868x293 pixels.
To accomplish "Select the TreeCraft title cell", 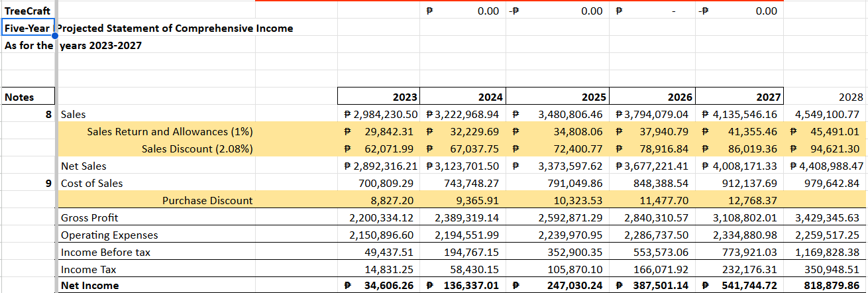I will (x=28, y=11).
